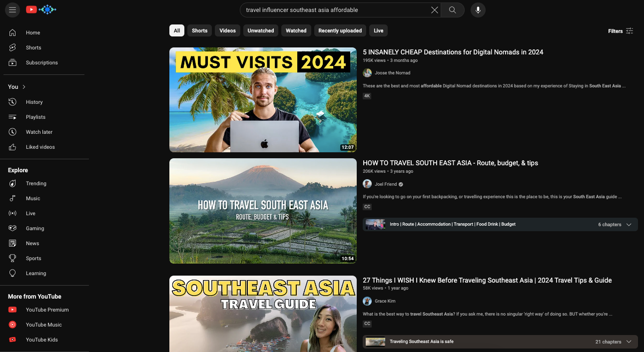Image resolution: width=644 pixels, height=352 pixels.
Task: Clear the search query with the X
Action: coord(434,10)
